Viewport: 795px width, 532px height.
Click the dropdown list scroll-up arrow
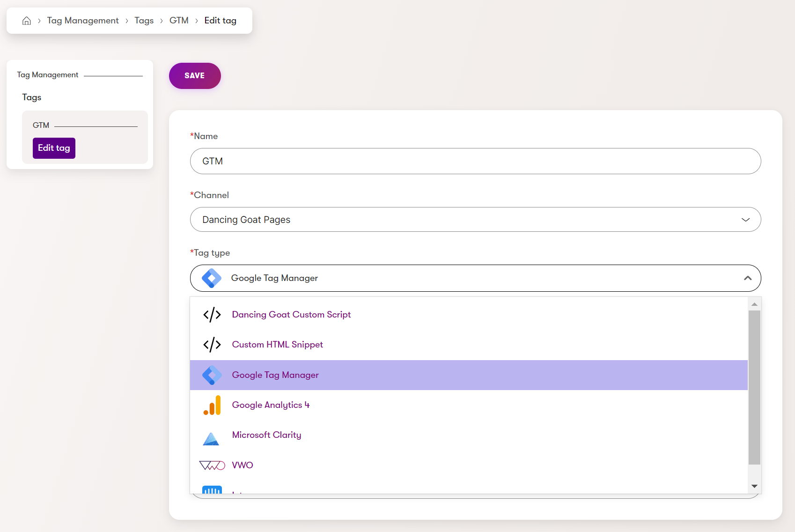click(x=754, y=304)
